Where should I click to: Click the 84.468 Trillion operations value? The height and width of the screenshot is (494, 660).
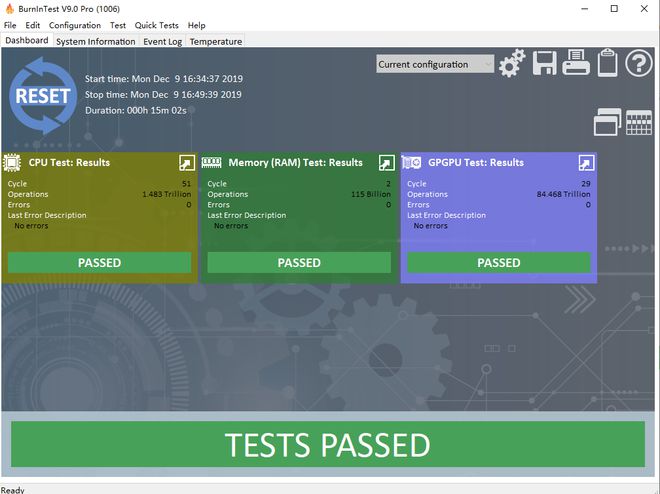click(564, 194)
